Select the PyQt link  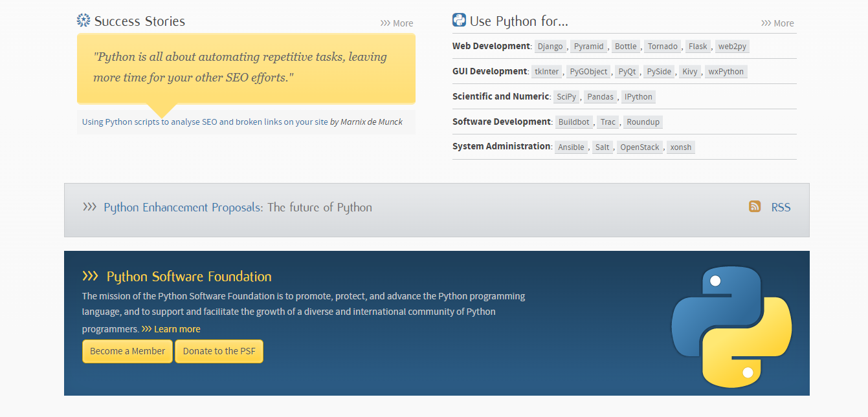tap(627, 72)
